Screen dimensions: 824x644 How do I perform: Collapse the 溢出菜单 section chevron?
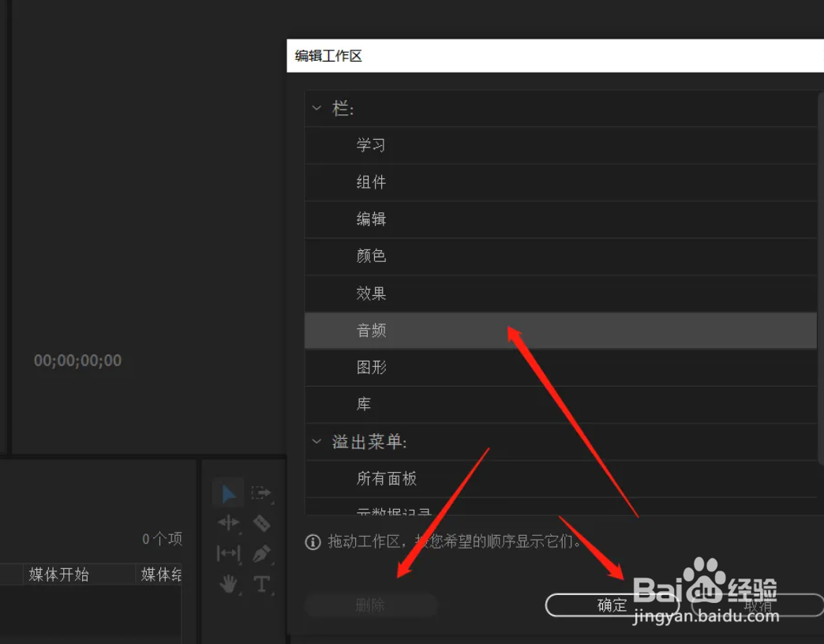click(x=316, y=442)
